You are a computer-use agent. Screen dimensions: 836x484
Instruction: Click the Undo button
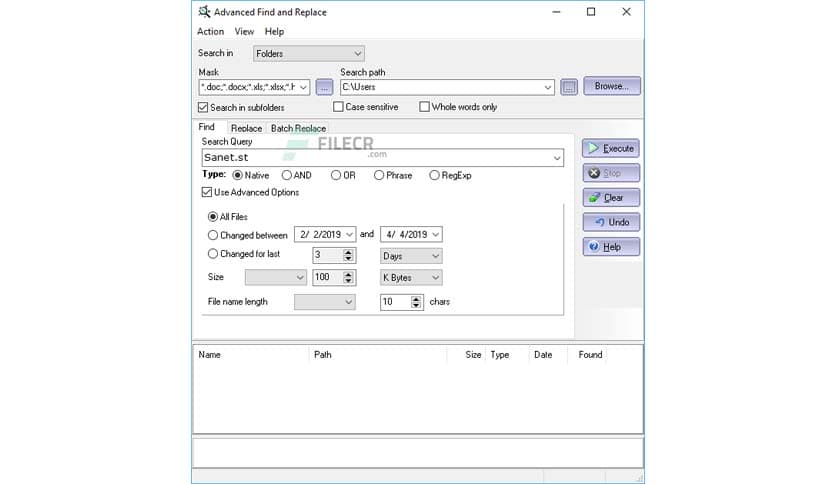[611, 222]
